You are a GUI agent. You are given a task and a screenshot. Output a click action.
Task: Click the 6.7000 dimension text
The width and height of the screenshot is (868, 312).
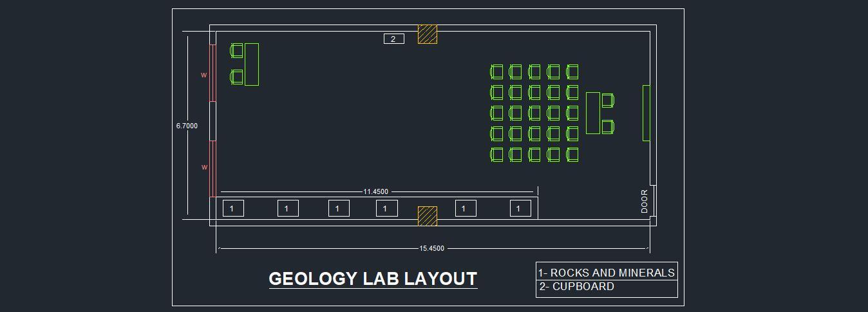(x=187, y=126)
